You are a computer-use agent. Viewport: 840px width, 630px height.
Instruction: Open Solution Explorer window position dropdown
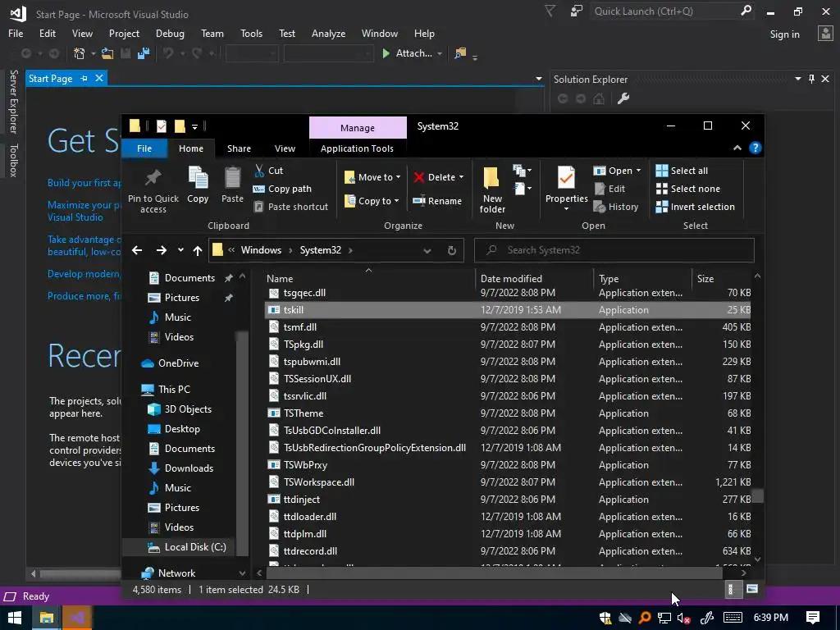coord(797,79)
